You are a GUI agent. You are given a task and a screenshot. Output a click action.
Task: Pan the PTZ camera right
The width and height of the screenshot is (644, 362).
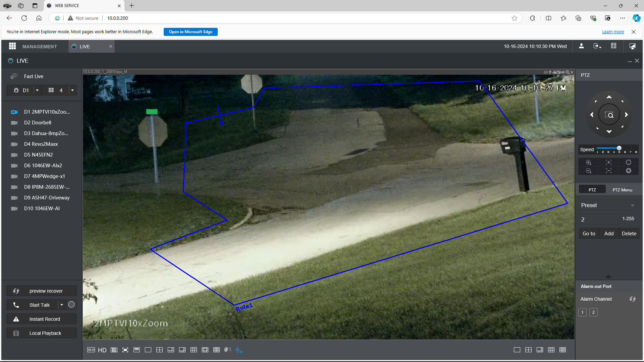626,115
